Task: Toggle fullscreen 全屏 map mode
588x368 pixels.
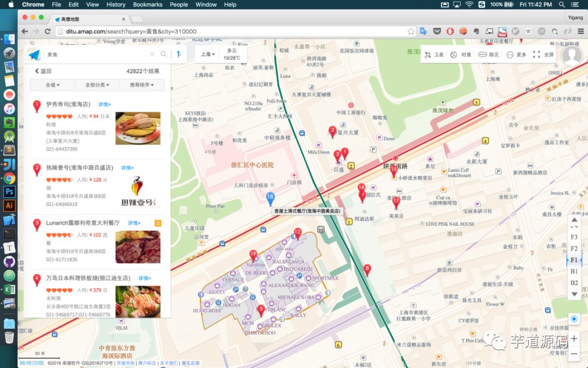Action: 544,55
